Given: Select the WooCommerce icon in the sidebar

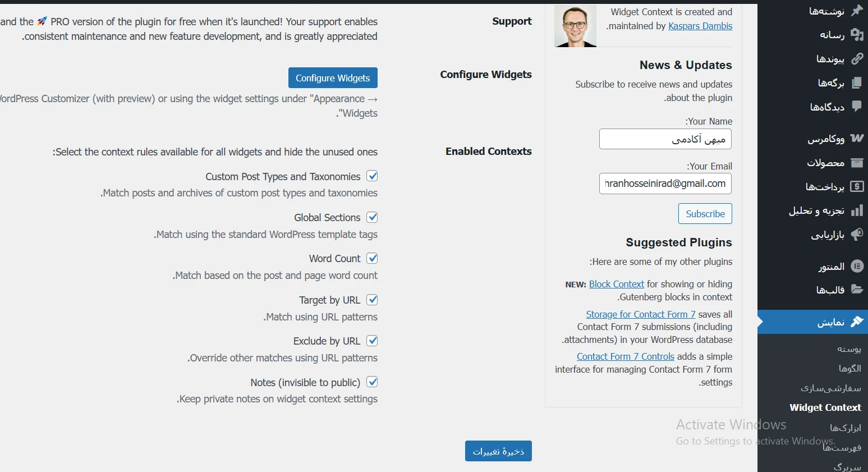Looking at the screenshot, I should point(857,138).
